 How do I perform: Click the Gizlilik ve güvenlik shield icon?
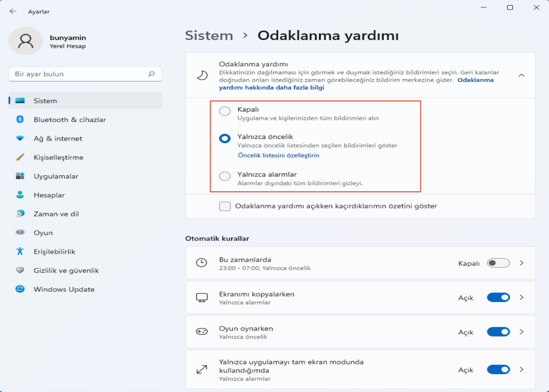click(20, 270)
